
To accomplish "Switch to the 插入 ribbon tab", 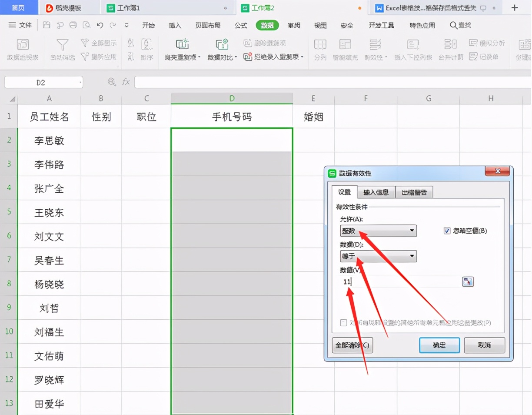I will pyautogui.click(x=175, y=25).
